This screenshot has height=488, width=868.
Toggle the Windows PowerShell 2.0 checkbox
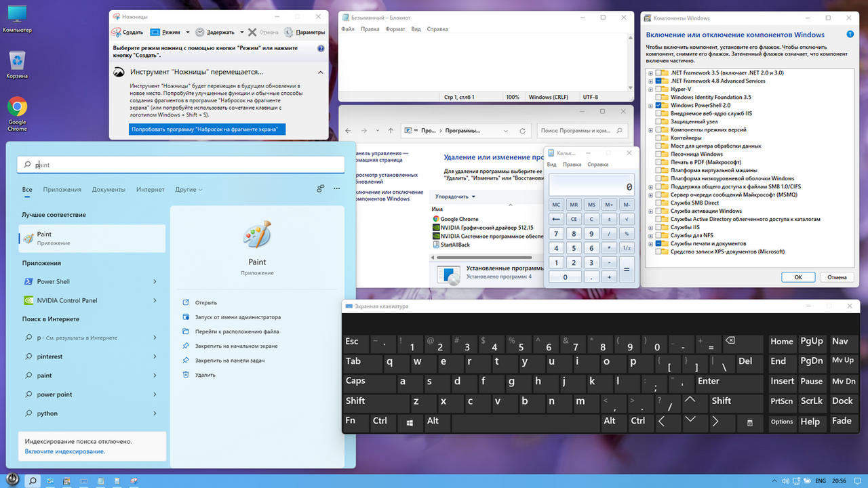658,105
